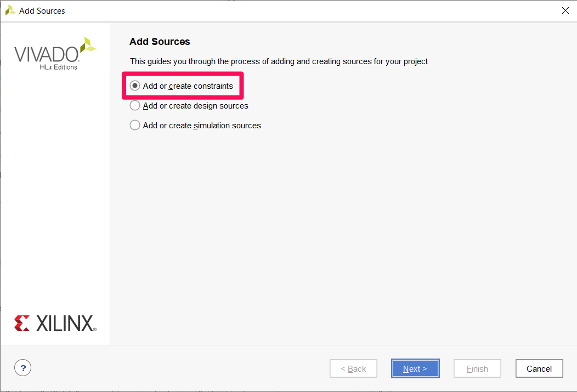Click the red Xilinx X emblem
Screen dimensions: 577x392
point(22,323)
